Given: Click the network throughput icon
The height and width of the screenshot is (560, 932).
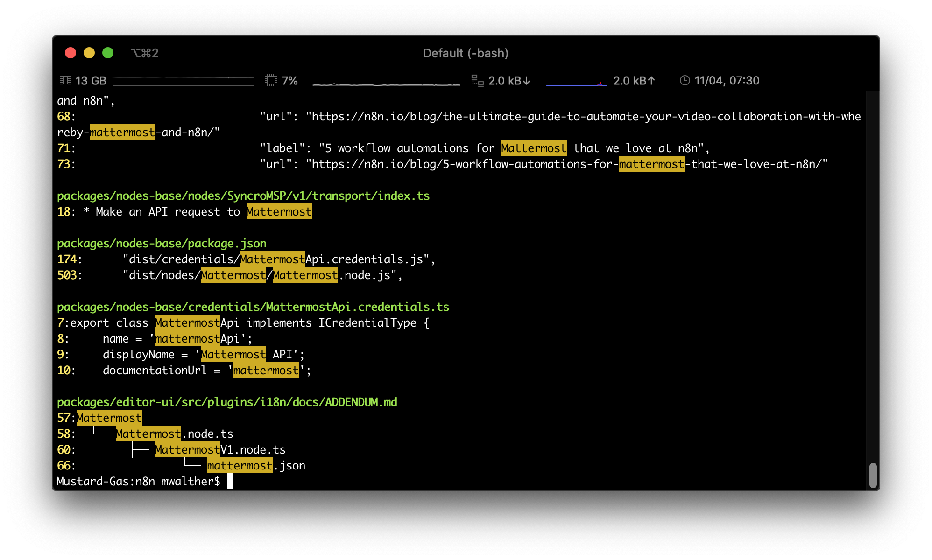Looking at the screenshot, I should pyautogui.click(x=477, y=81).
